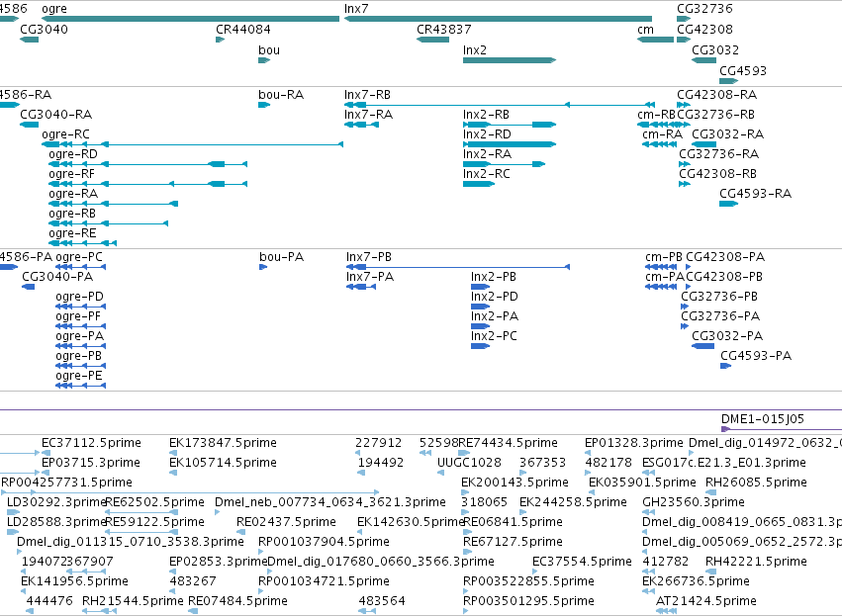This screenshot has height=616, width=842.
Task: Select the CG3040-RA transcript label
Action: click(x=55, y=115)
